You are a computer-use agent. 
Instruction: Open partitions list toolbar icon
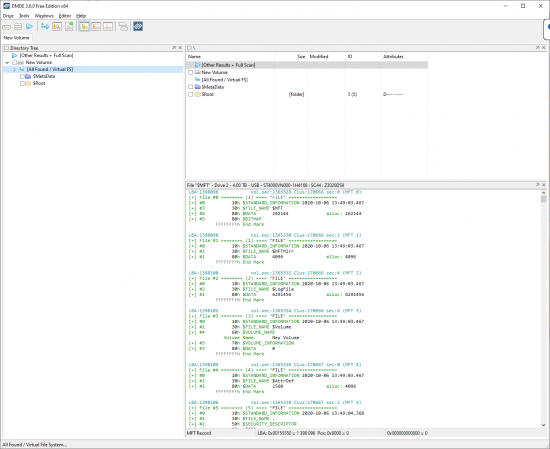18,27
